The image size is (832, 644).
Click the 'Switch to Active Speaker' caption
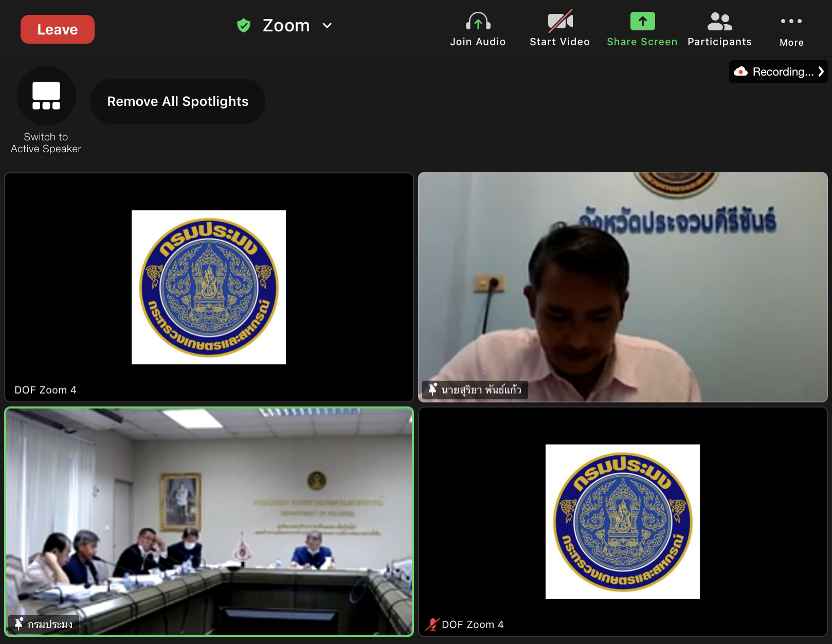tap(46, 143)
